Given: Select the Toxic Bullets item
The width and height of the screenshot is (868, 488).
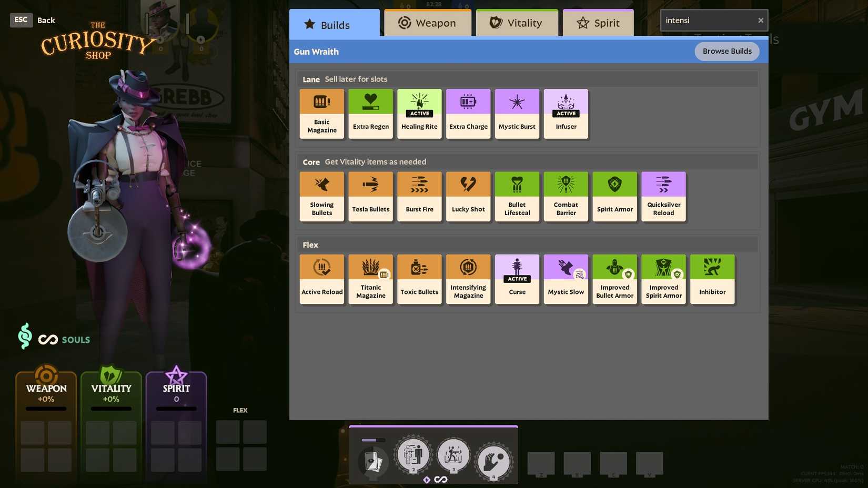Looking at the screenshot, I should click(x=419, y=279).
